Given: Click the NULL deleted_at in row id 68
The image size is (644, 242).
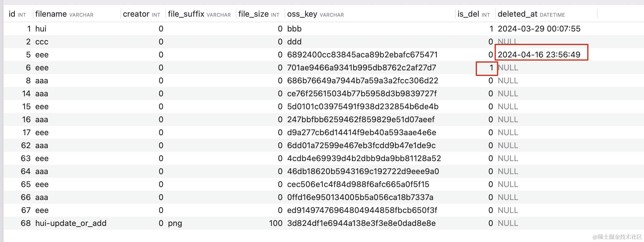Looking at the screenshot, I should pyautogui.click(x=508, y=223).
